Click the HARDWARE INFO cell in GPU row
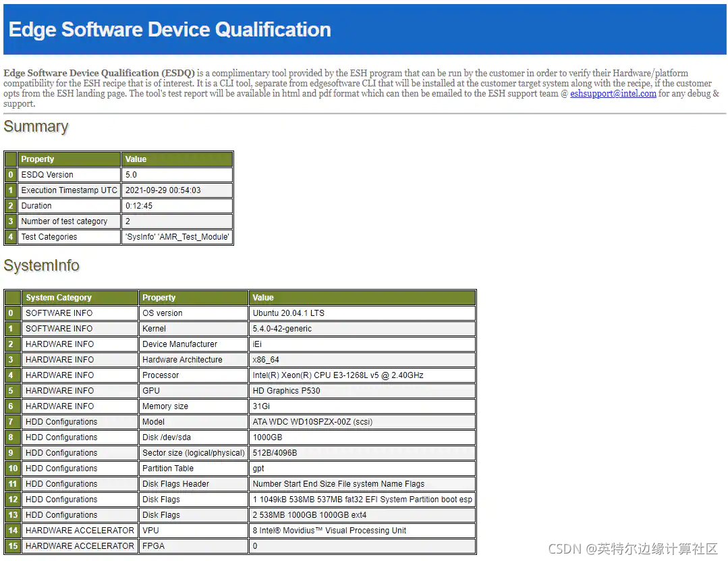The image size is (728, 561). 80,391
